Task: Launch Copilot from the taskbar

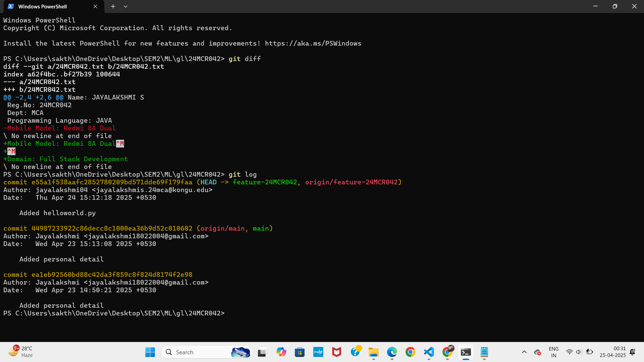Action: [x=281, y=352]
